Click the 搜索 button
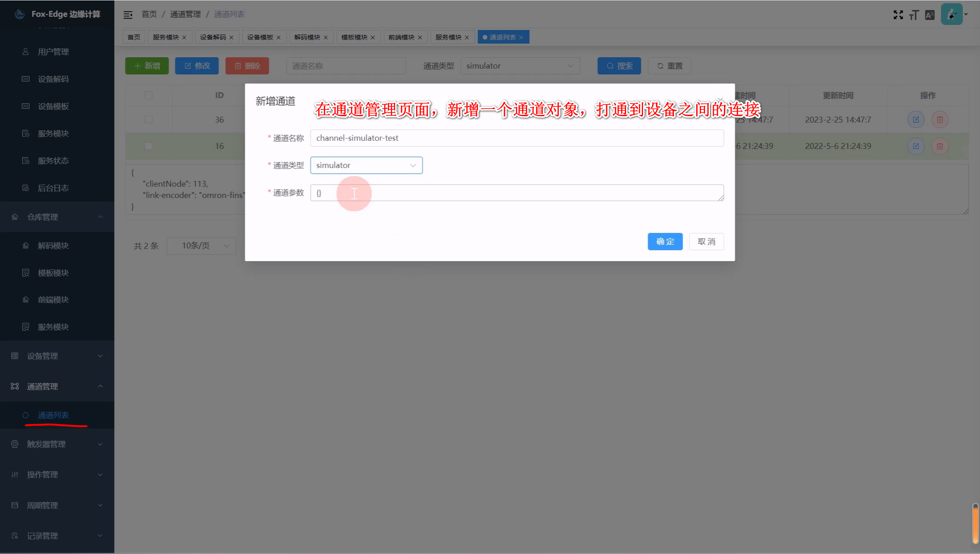Viewport: 980px width, 554px height. pyautogui.click(x=619, y=66)
